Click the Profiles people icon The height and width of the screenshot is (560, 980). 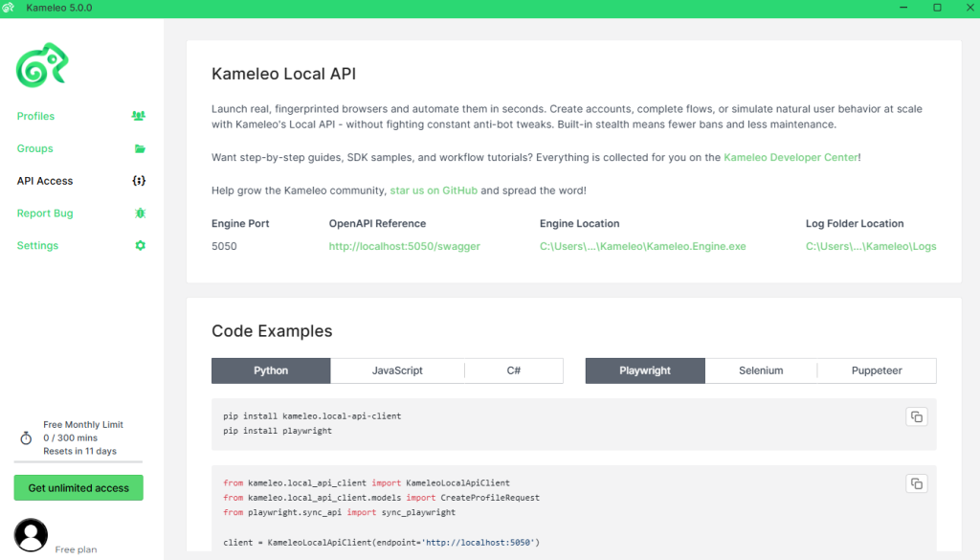[x=139, y=116]
